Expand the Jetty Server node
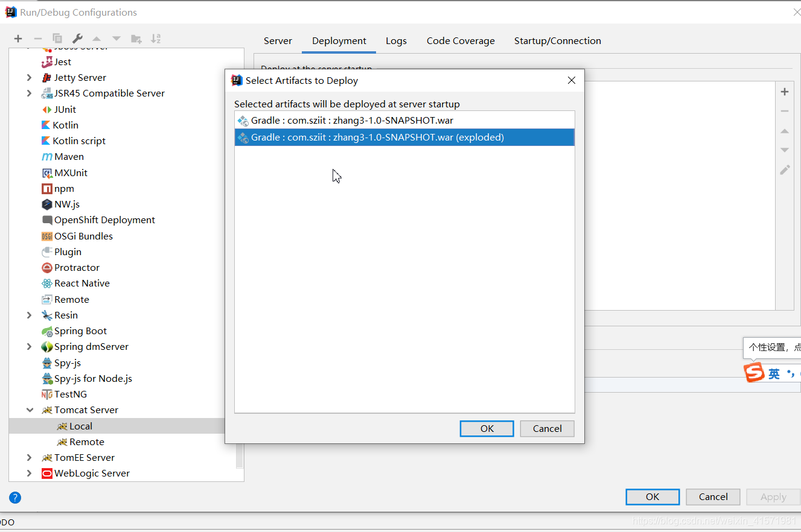The width and height of the screenshot is (801, 532). click(30, 77)
